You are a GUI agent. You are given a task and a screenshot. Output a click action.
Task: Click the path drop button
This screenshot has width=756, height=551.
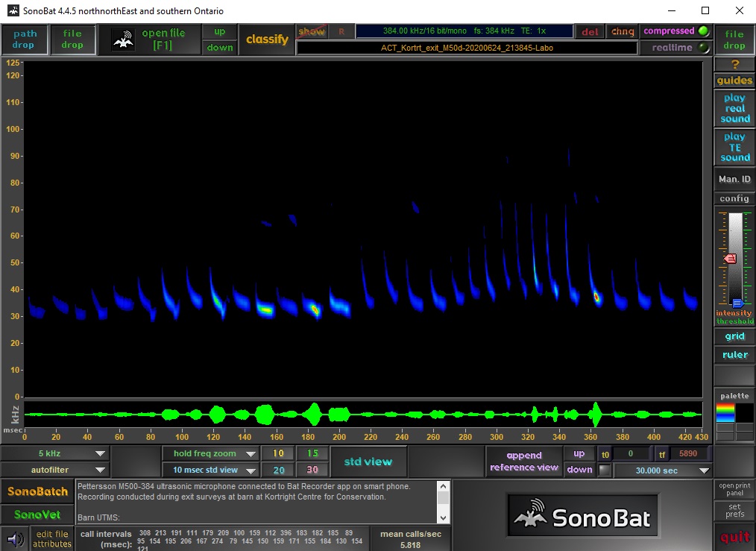pos(25,40)
